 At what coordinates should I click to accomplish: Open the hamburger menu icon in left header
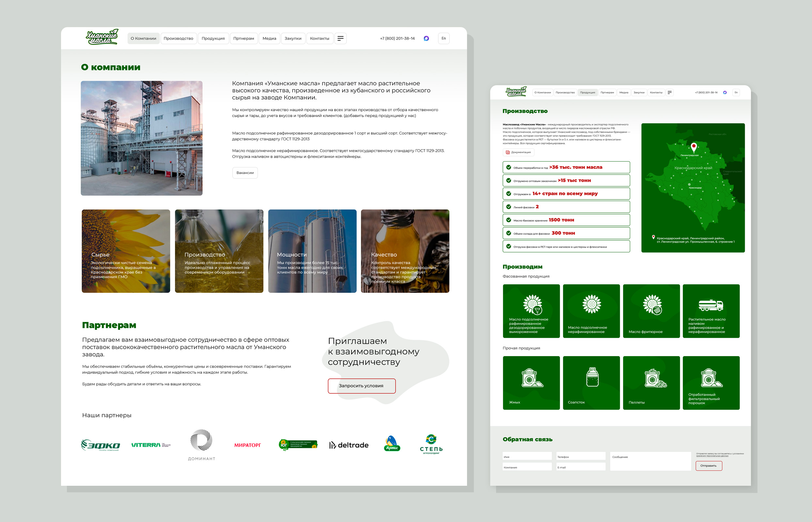click(340, 38)
